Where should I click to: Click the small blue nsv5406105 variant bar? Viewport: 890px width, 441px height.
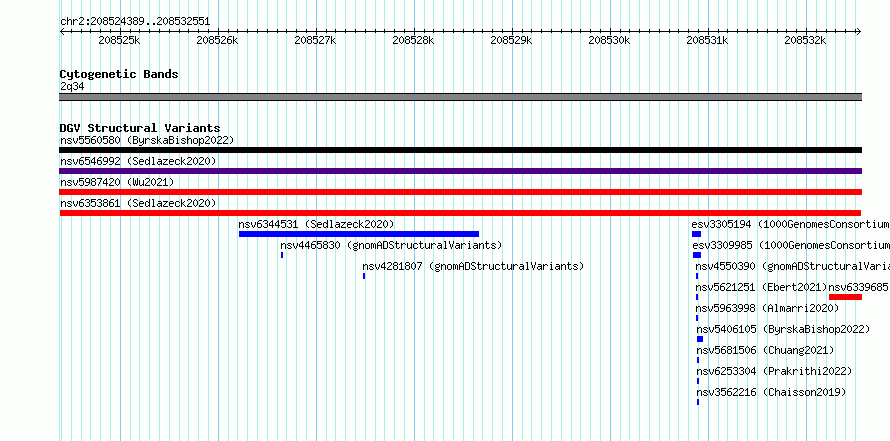click(700, 339)
